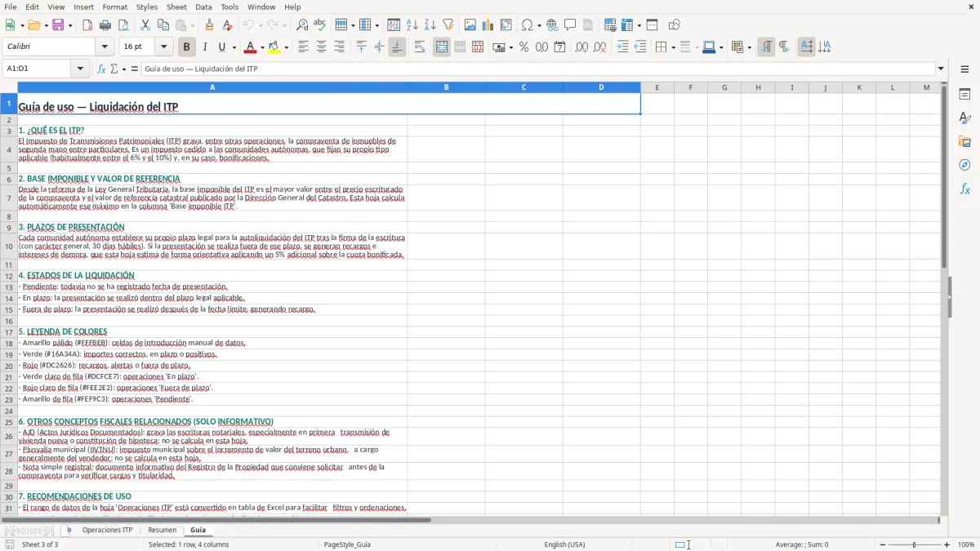The image size is (980, 551).
Task: Click the Cut scissors icon
Action: pos(145,25)
